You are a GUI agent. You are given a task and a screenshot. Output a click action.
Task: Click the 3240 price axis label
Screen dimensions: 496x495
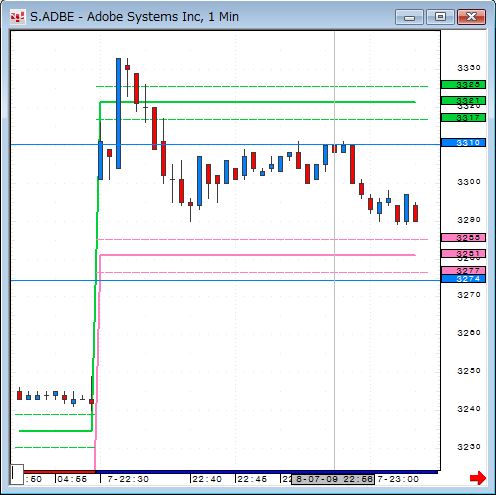tap(469, 409)
